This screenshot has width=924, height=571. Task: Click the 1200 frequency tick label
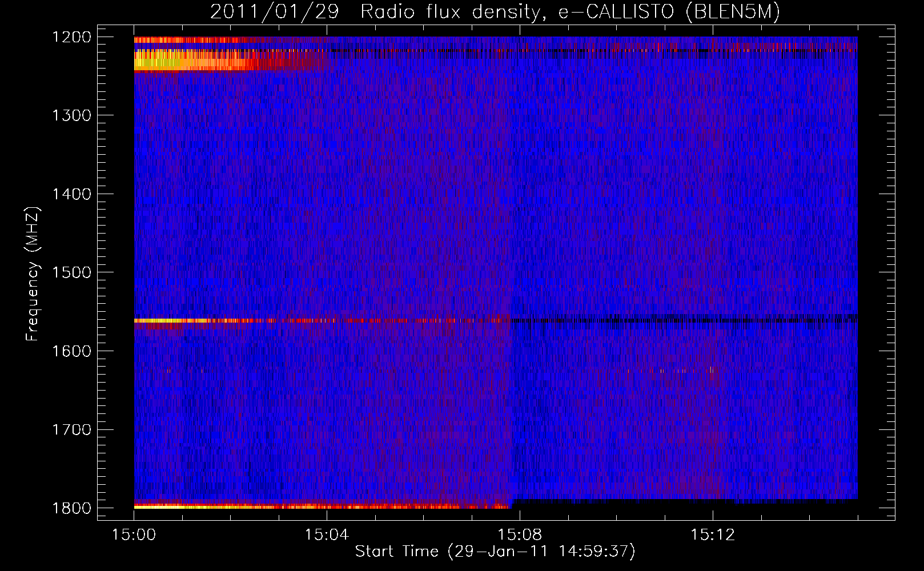(71, 37)
